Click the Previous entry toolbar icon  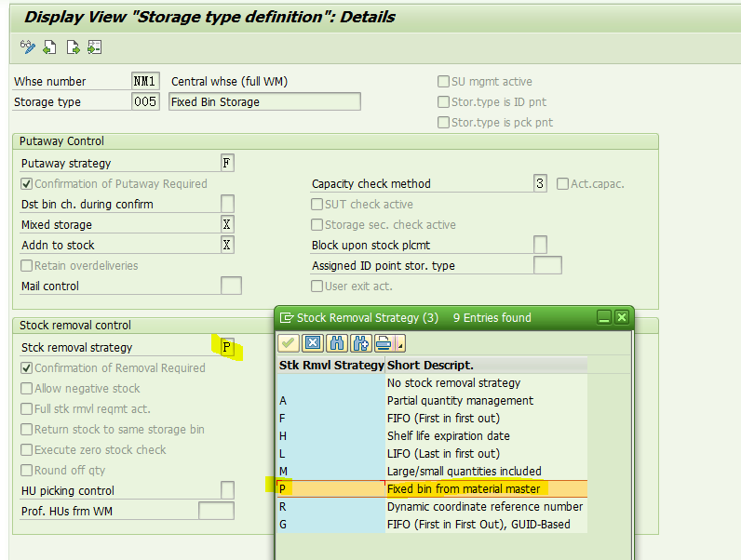tap(49, 47)
